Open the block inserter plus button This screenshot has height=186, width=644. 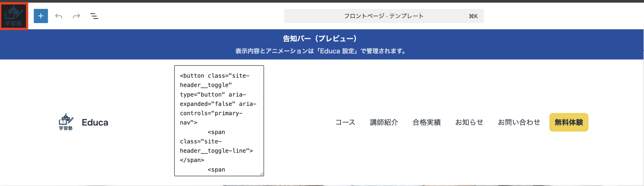point(41,16)
